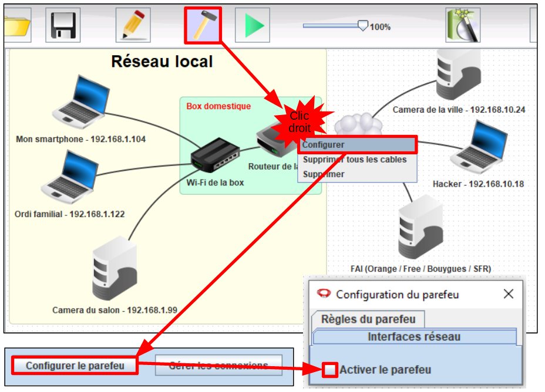Select the Mon smartphone laptop icon
545x392 pixels.
click(x=81, y=104)
